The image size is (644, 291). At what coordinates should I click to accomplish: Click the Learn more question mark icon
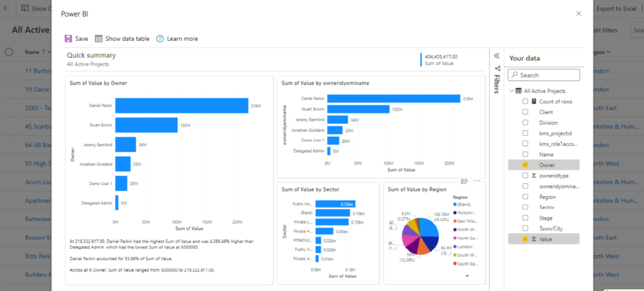click(x=160, y=38)
